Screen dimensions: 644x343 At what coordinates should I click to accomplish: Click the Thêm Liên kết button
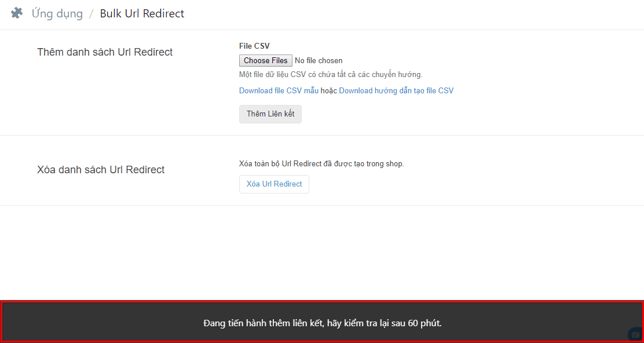(x=270, y=114)
